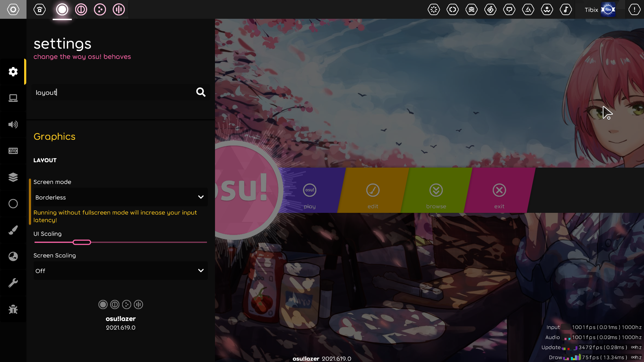Click the home button in the toolbar

39,9
